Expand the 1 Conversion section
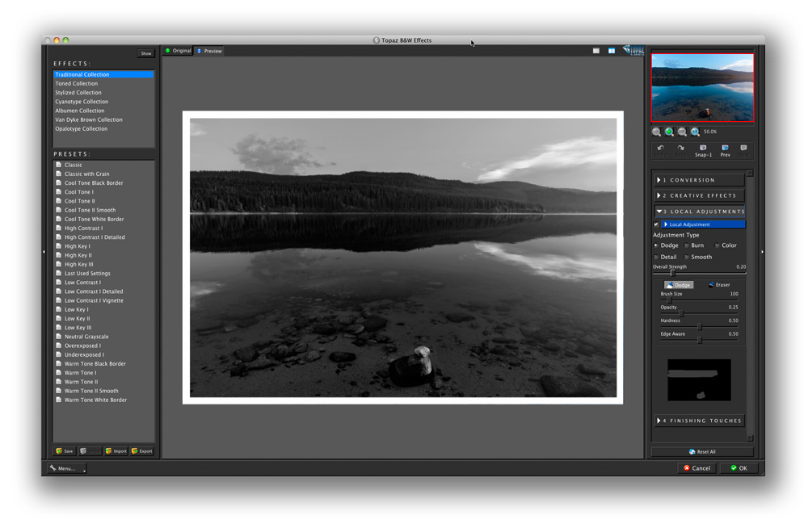Screen dimensions: 808x532 point(699,180)
